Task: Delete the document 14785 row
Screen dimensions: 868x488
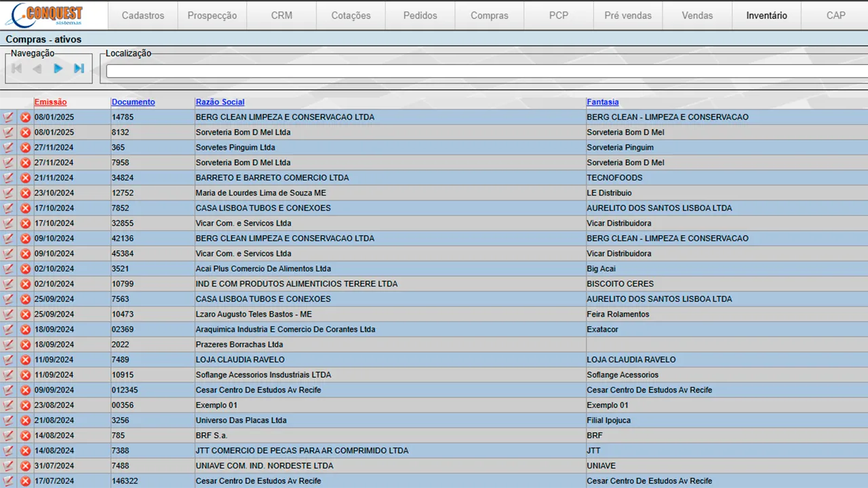Action: [x=25, y=117]
